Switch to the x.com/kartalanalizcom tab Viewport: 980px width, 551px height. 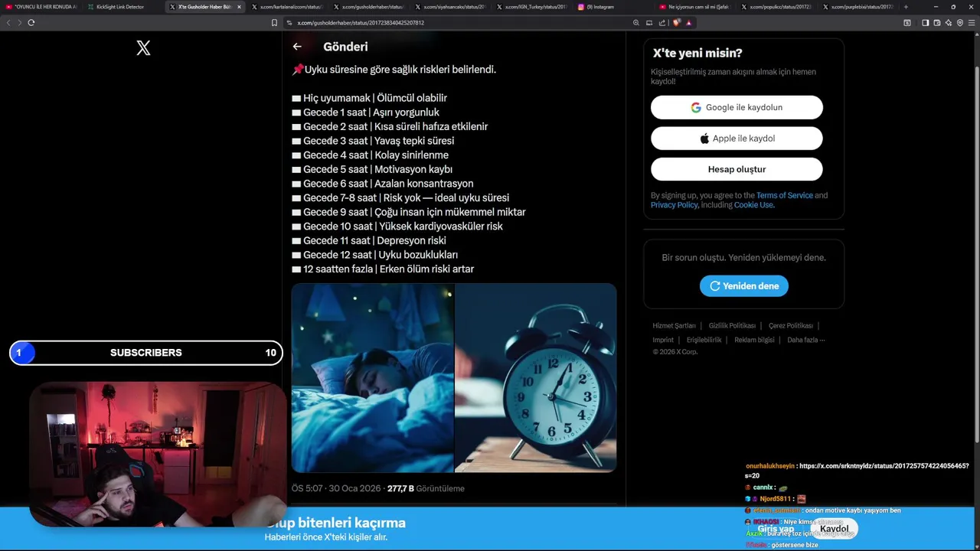pyautogui.click(x=286, y=7)
